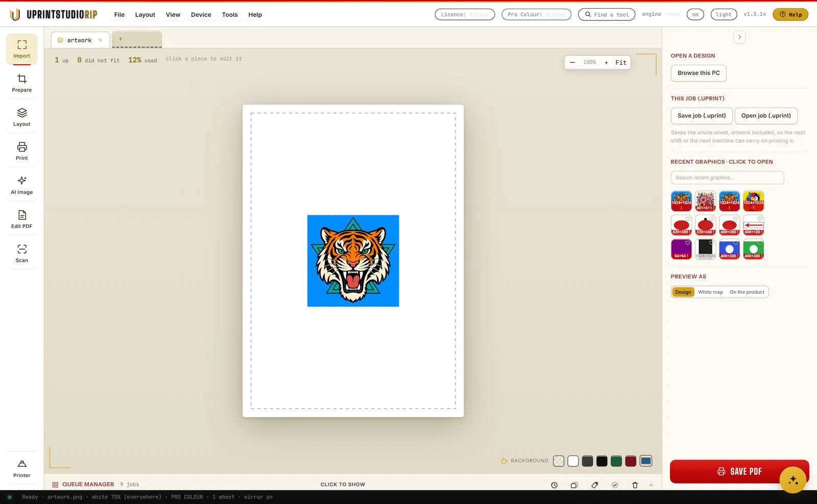Expand the queue manager with up chevron
Screen dimensions: 817x504
click(651, 485)
